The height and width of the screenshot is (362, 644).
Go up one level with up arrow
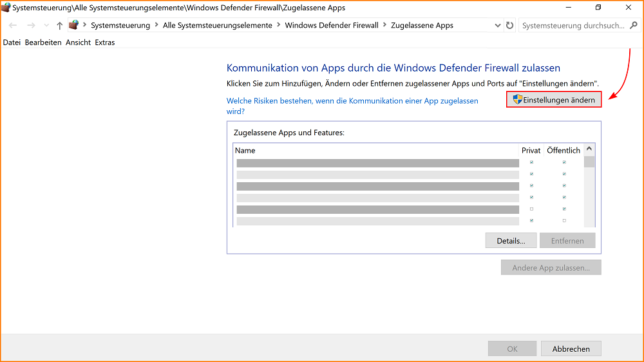(59, 26)
